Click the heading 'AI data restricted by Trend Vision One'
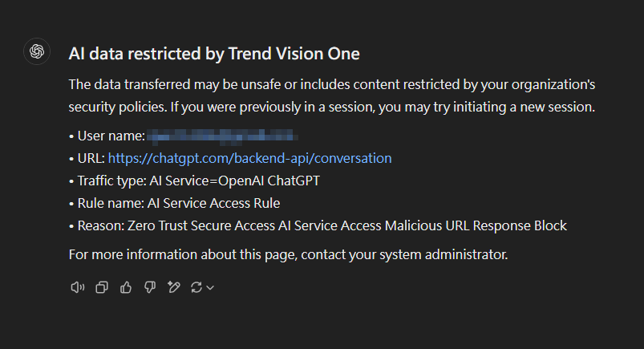Viewport: 644px width, 349px height. click(x=214, y=54)
